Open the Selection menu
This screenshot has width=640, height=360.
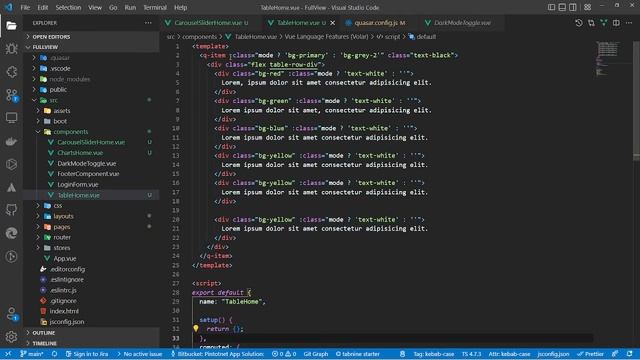point(68,7)
